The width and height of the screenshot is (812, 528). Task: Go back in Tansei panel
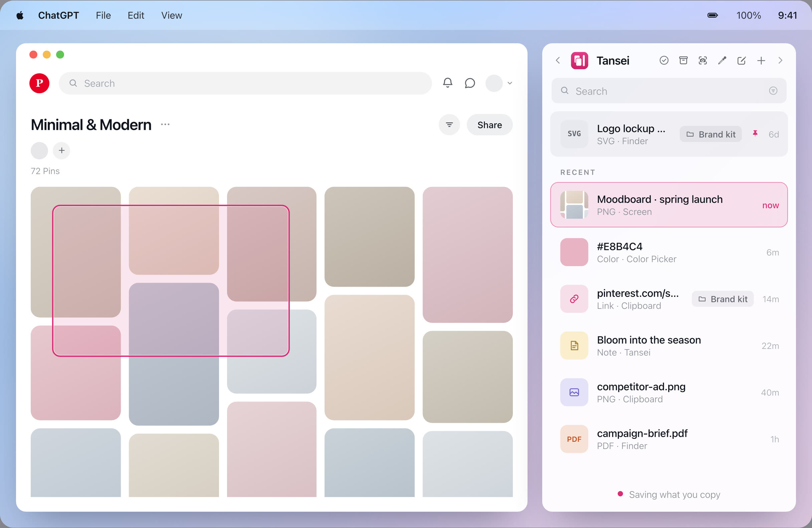click(558, 60)
